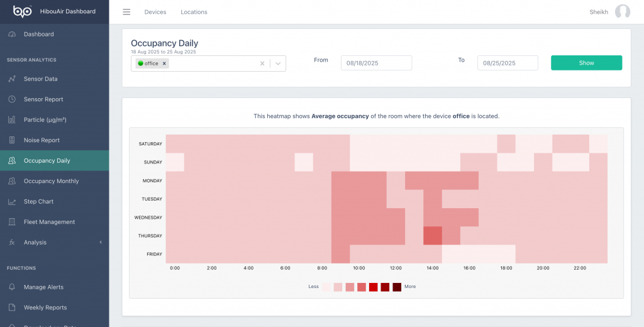
Task: Click the 22:00 axis label
Action: [579, 269]
